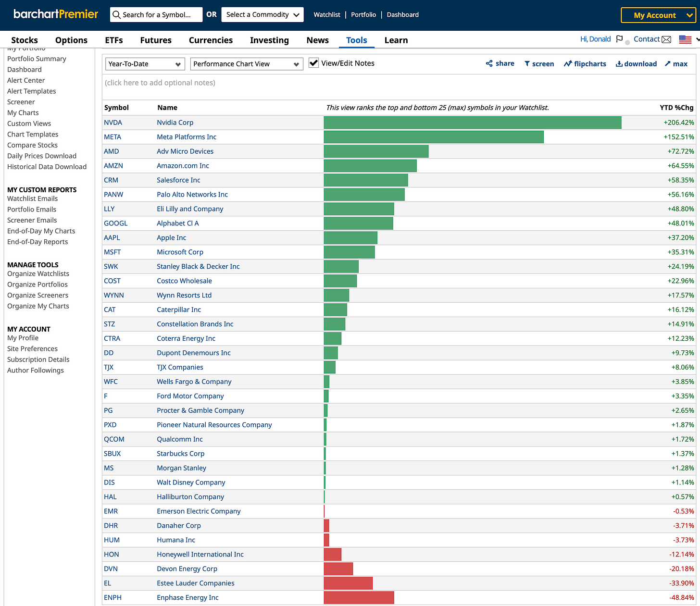The image size is (700, 606).
Task: Click the flag notification icon beside Hi, Donald
Action: pos(619,39)
